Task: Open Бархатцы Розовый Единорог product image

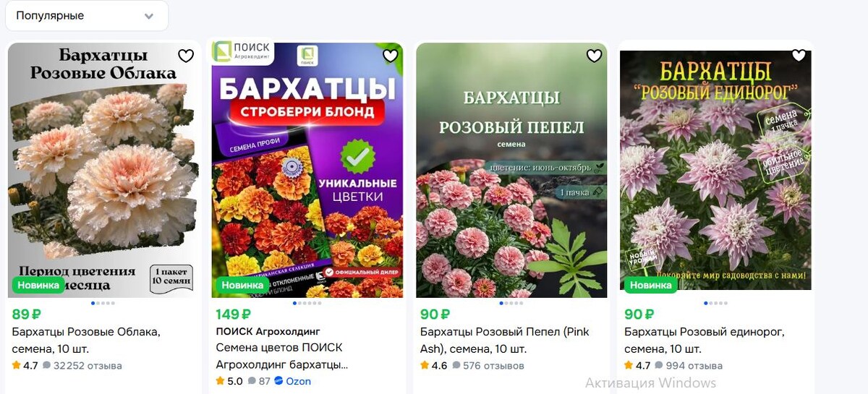Action: (715, 170)
